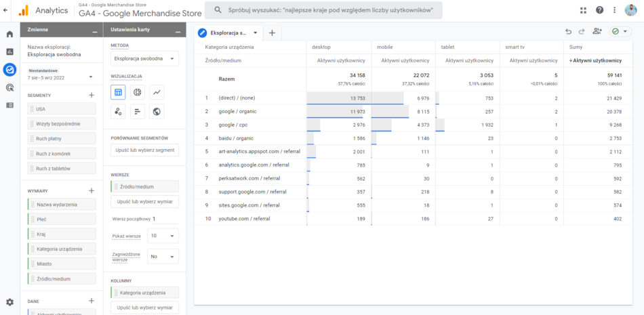
Task: Minimize the Zmienne panel
Action: [94, 30]
